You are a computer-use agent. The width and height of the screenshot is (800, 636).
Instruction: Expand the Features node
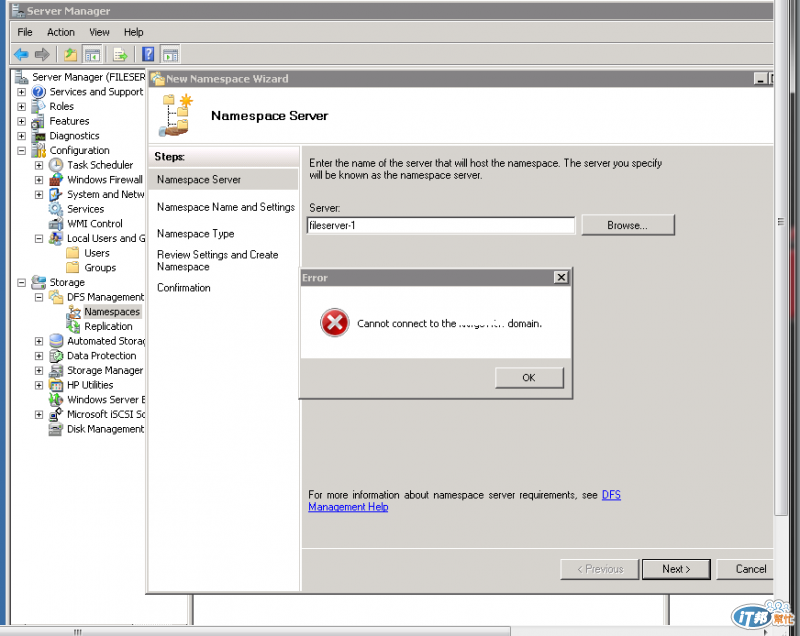tap(21, 121)
